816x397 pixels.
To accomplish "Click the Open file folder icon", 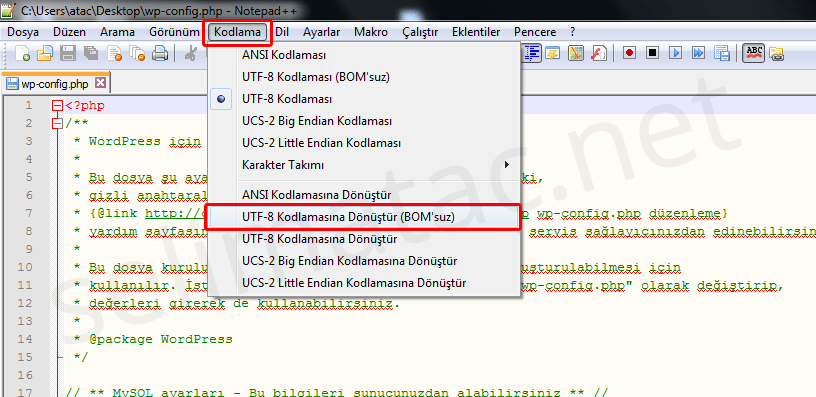I will (45, 53).
